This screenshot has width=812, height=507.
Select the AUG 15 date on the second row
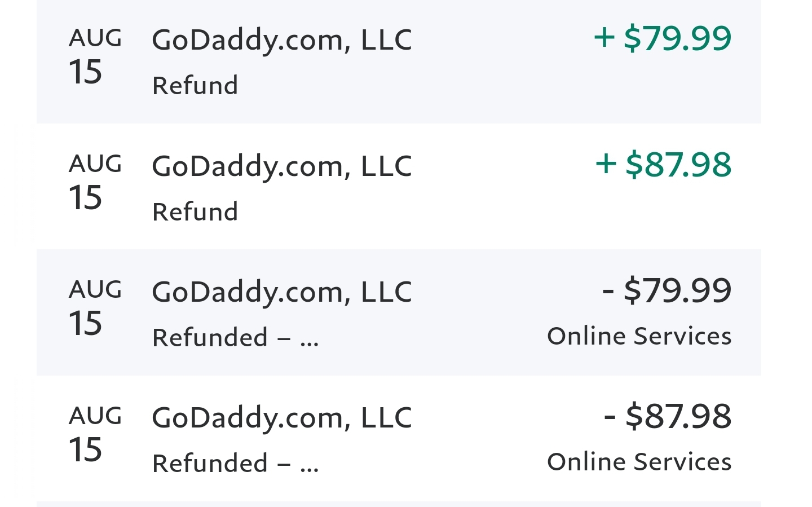tap(96, 182)
